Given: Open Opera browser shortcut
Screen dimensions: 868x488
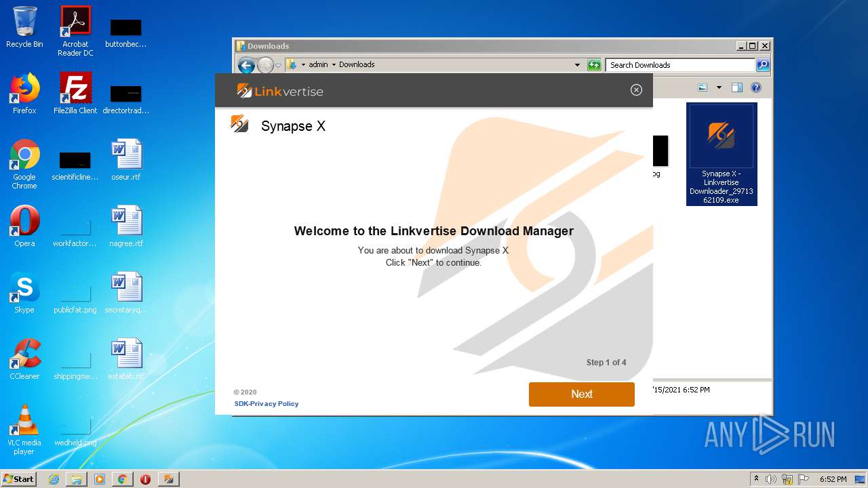Looking at the screenshot, I should pyautogui.click(x=24, y=226).
